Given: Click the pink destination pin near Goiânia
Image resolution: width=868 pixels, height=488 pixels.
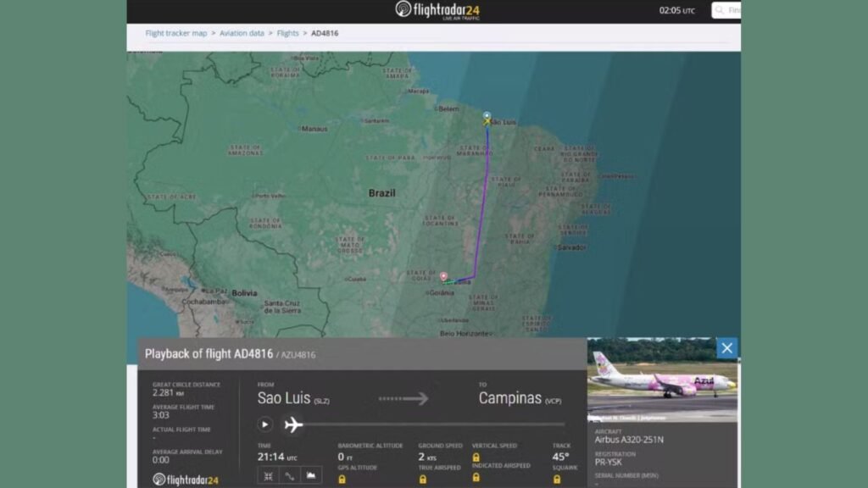Looking at the screenshot, I should pos(443,276).
